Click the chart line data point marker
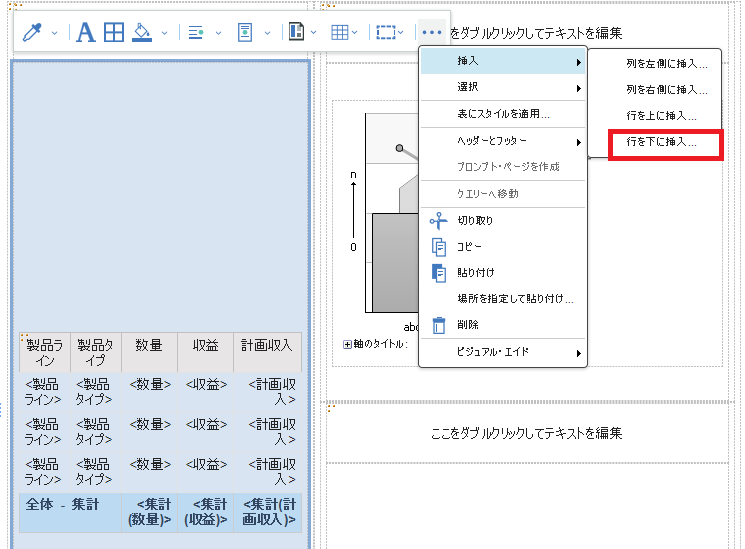Viewport: 745px width, 549px height. click(x=400, y=148)
